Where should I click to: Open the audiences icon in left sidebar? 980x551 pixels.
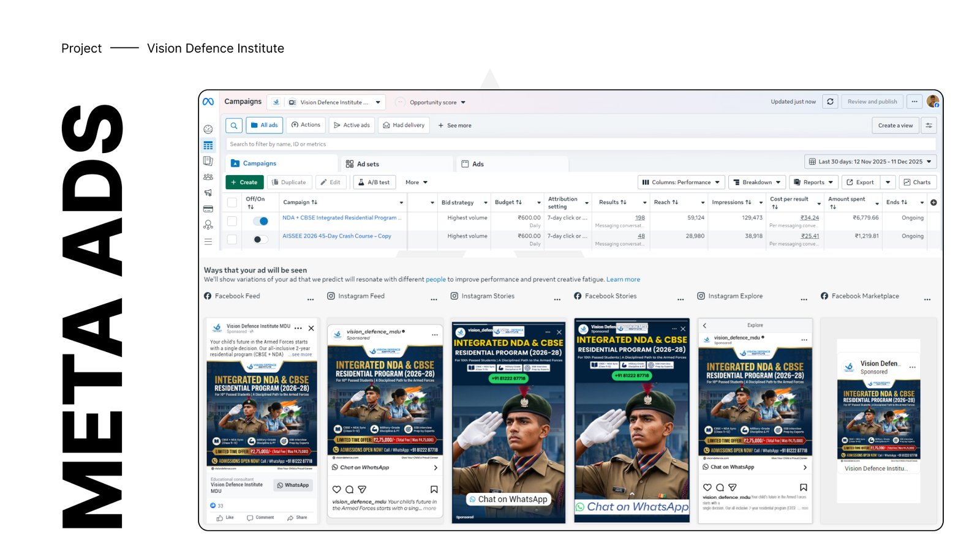coord(208,177)
